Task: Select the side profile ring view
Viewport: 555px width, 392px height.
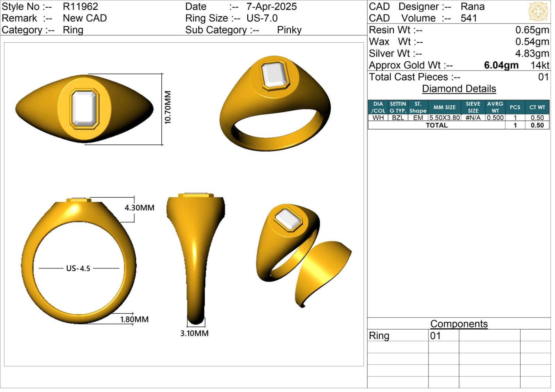Action: pos(196,256)
